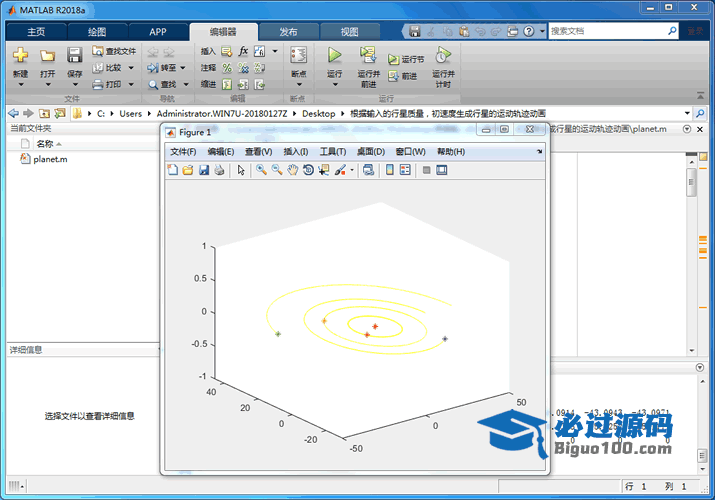This screenshot has width=715, height=500.
Task: Click Print icon in Figure 1 toolbar
Action: click(219, 170)
